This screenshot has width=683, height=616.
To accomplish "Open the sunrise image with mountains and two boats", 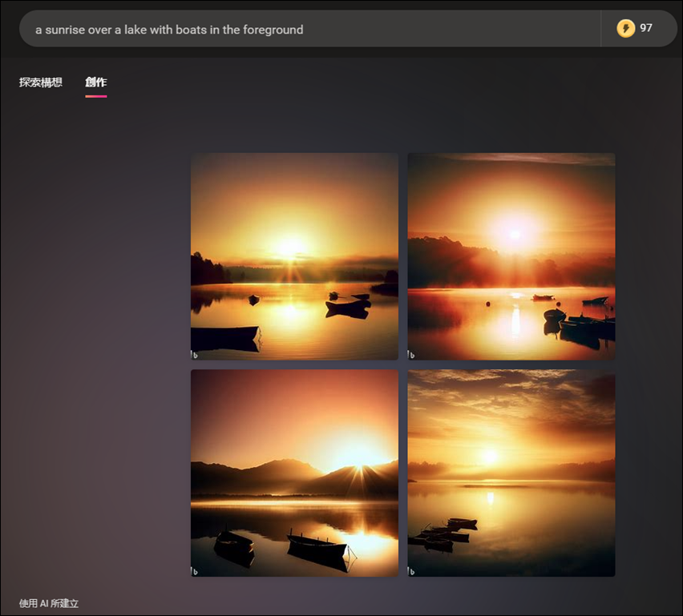I will [x=294, y=473].
